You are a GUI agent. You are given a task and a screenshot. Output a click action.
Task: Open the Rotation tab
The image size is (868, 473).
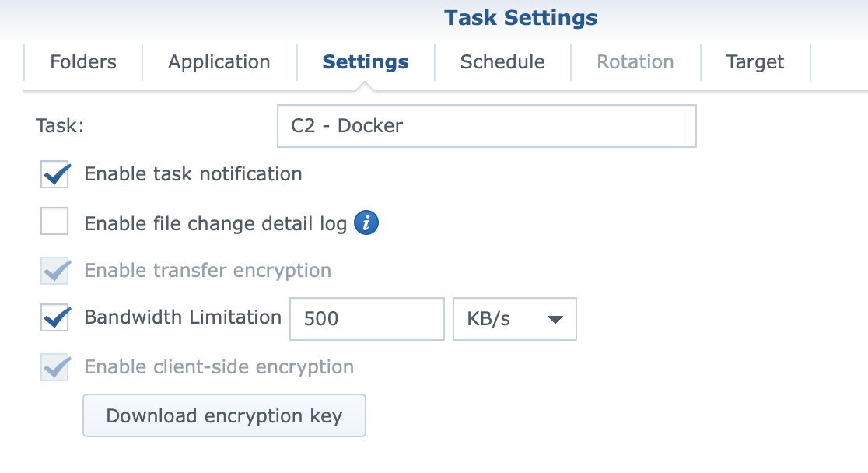[635, 62]
